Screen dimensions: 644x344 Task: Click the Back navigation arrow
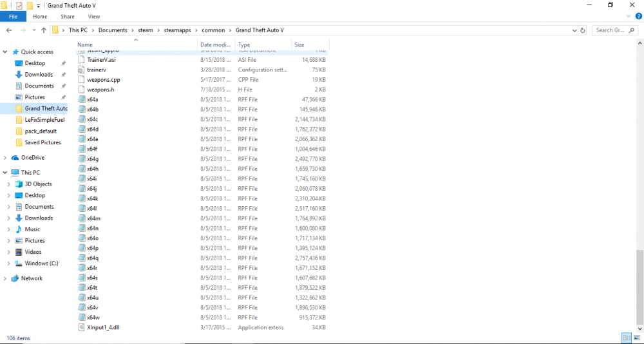coord(9,30)
